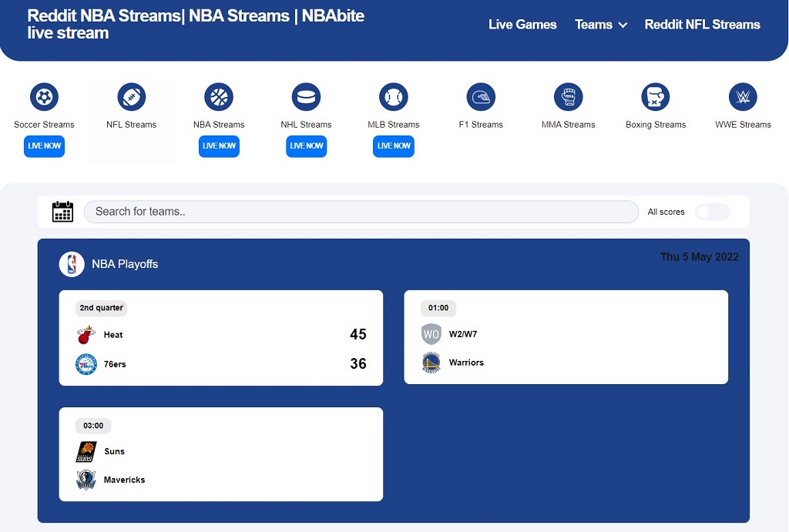Click the Heat team name
This screenshot has height=532, width=789.
pos(113,335)
